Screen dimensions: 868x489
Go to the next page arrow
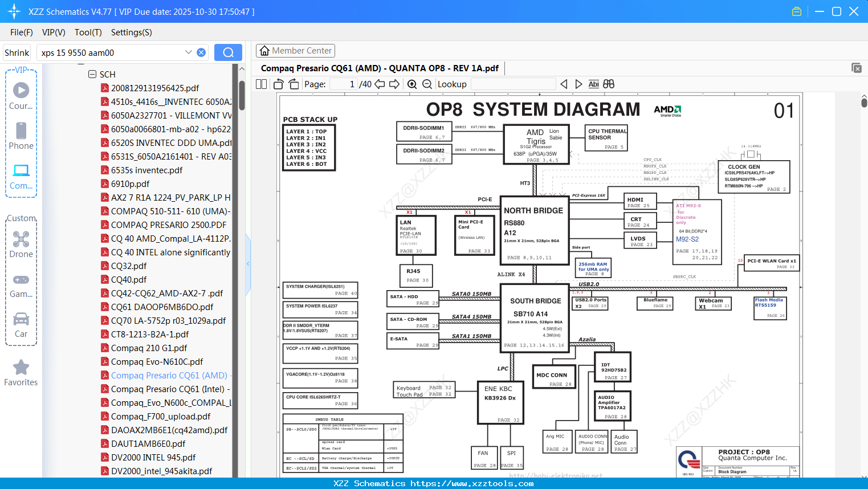394,84
